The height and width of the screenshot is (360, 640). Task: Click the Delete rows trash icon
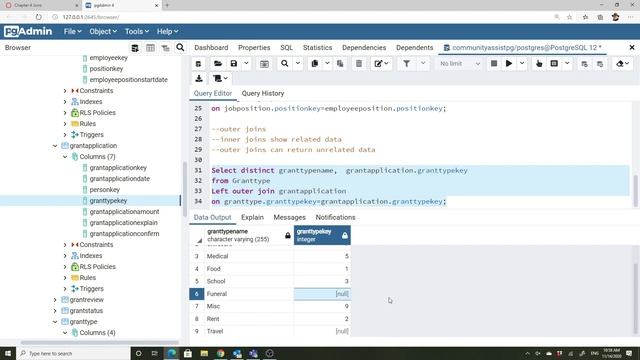point(359,64)
